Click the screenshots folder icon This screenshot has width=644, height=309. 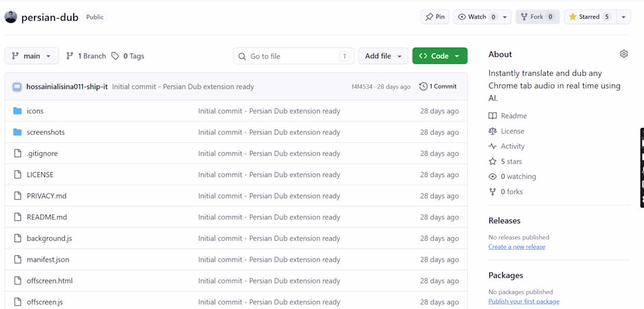point(17,132)
